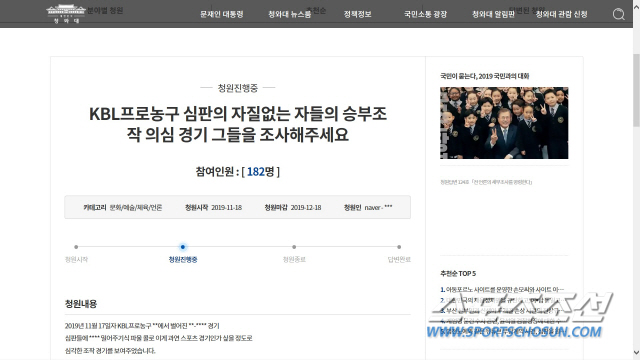Open the 청와대 알림판 menu
Image resolution: width=640 pixels, height=360 pixels.
point(493,14)
